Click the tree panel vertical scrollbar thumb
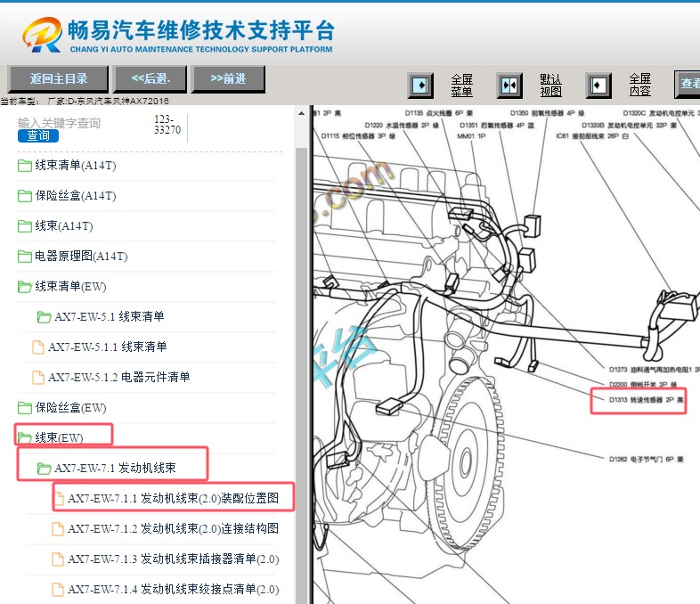The height and width of the screenshot is (604, 700). click(301, 375)
